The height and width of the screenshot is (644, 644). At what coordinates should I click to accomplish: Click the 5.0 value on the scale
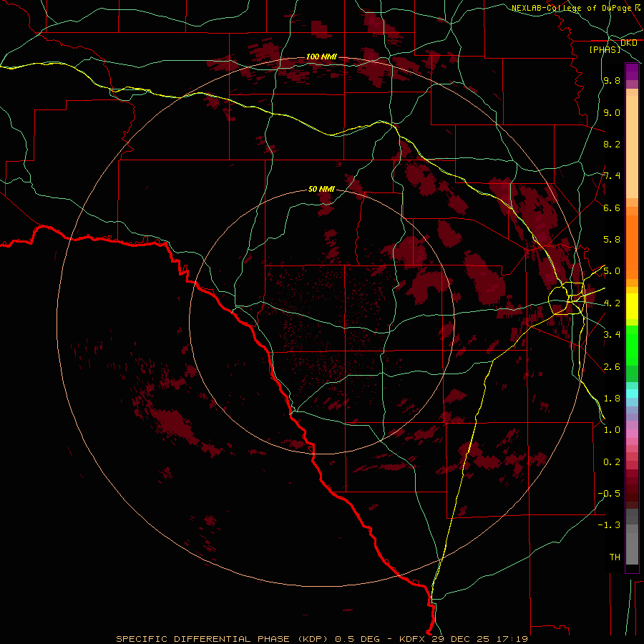(x=612, y=271)
